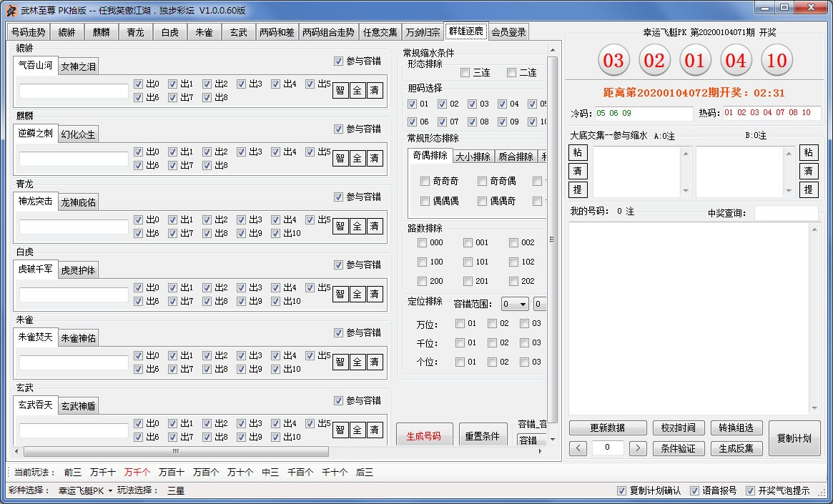Click the previous arrow beside the counter box

[x=576, y=448]
